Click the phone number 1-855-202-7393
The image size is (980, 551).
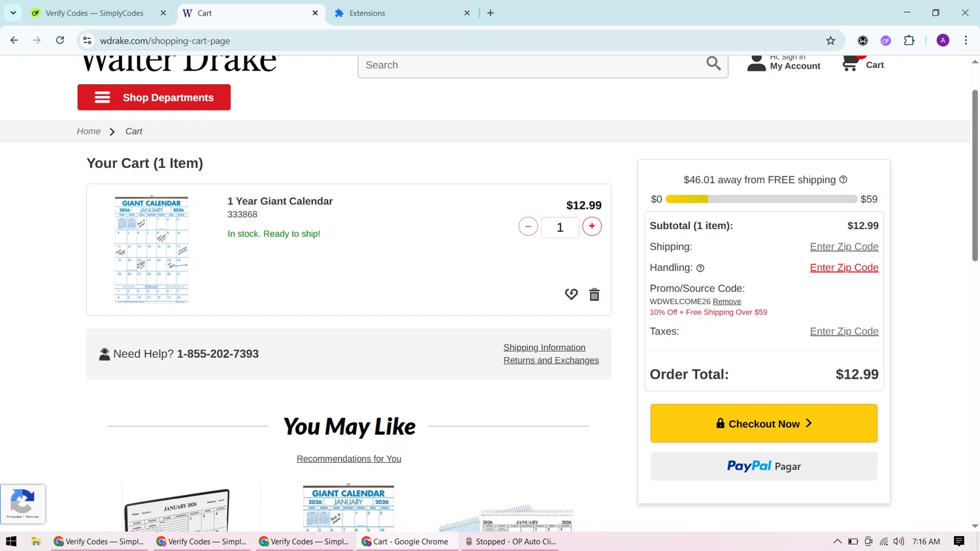coord(218,354)
